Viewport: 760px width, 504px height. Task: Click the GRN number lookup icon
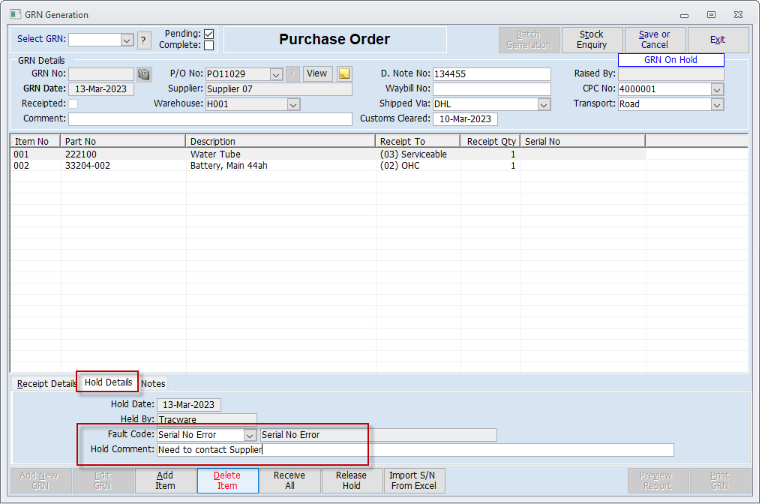143,74
